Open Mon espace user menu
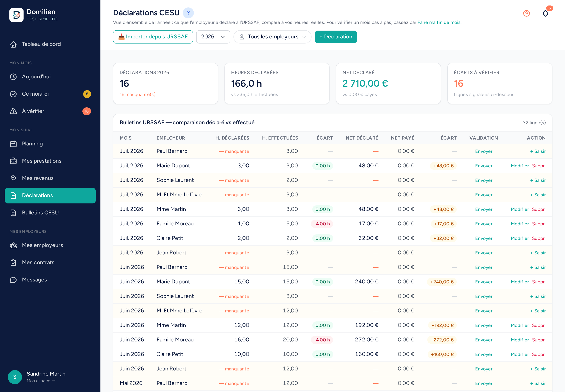The width and height of the screenshot is (565, 392). click(41, 381)
